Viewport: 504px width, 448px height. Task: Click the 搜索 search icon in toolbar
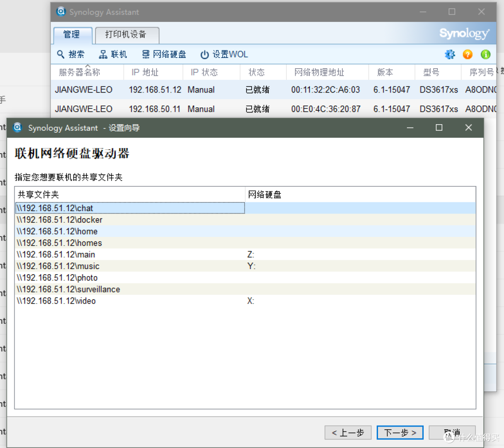(60, 54)
